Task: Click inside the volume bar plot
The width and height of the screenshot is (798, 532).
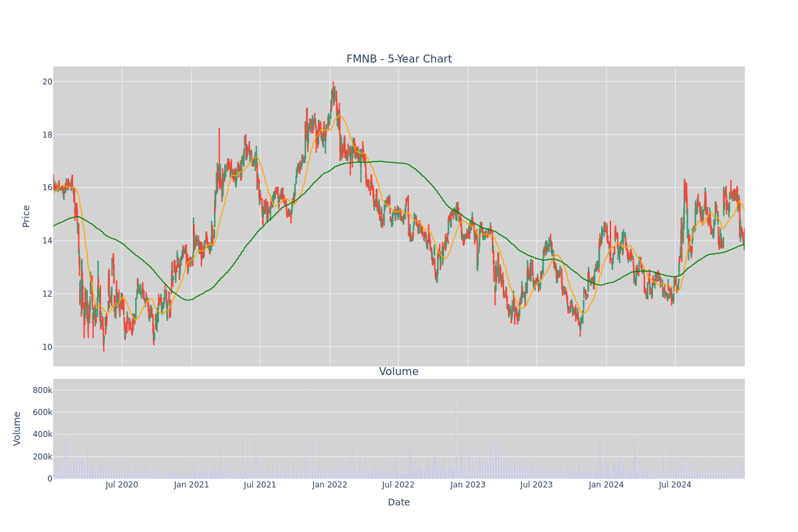Action: point(399,429)
